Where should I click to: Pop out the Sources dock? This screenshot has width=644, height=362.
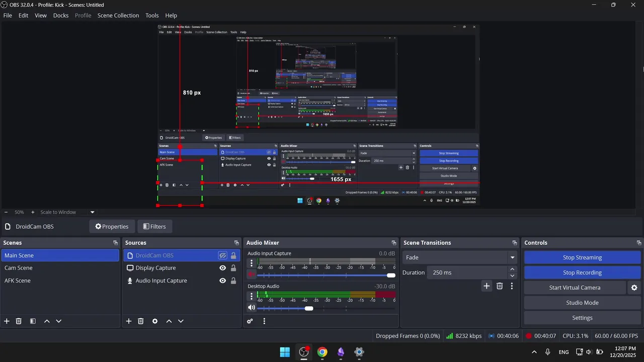[236, 243]
